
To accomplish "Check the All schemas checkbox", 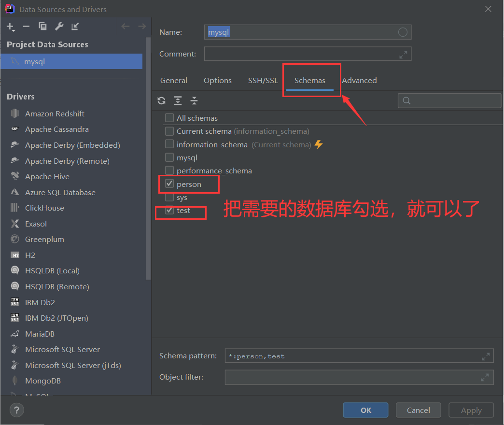I will click(169, 118).
